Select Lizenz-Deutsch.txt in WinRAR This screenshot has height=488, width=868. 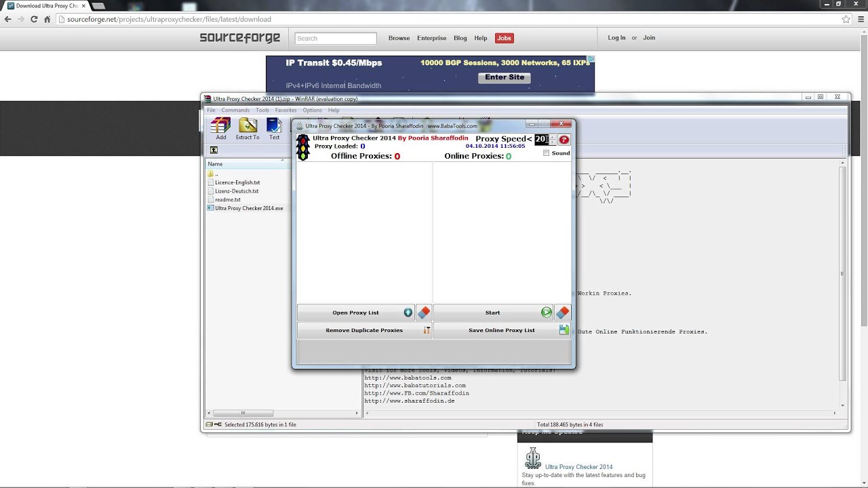click(237, 191)
